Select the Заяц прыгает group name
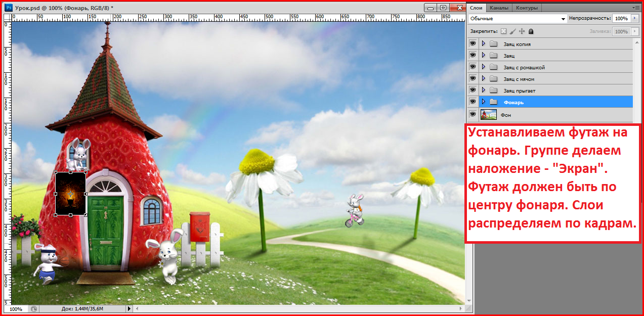Image resolution: width=644 pixels, height=316 pixels. pos(520,91)
